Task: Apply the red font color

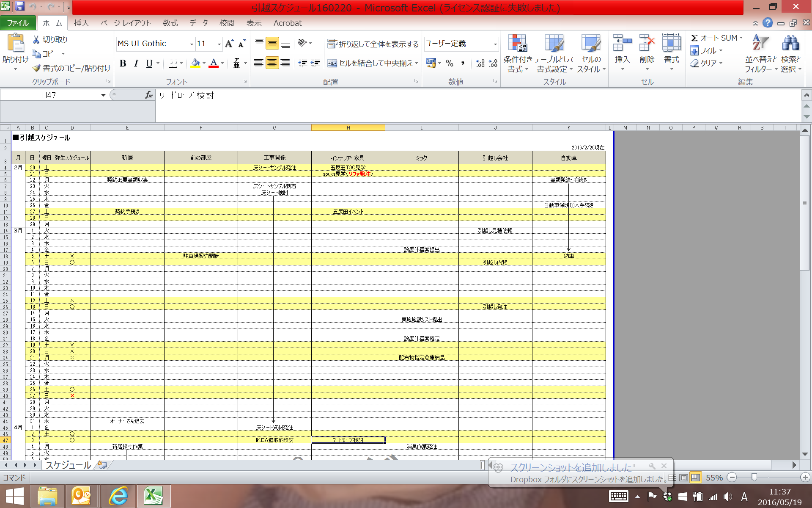Action: (x=214, y=63)
